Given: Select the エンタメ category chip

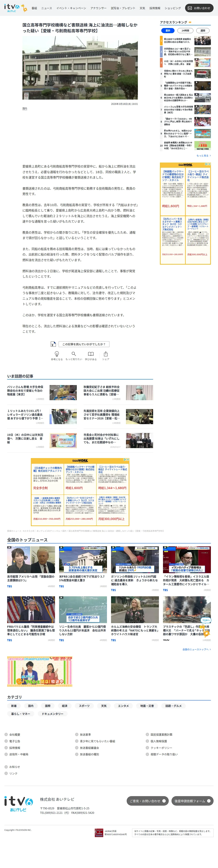Looking at the screenshot, I should coord(123,706).
